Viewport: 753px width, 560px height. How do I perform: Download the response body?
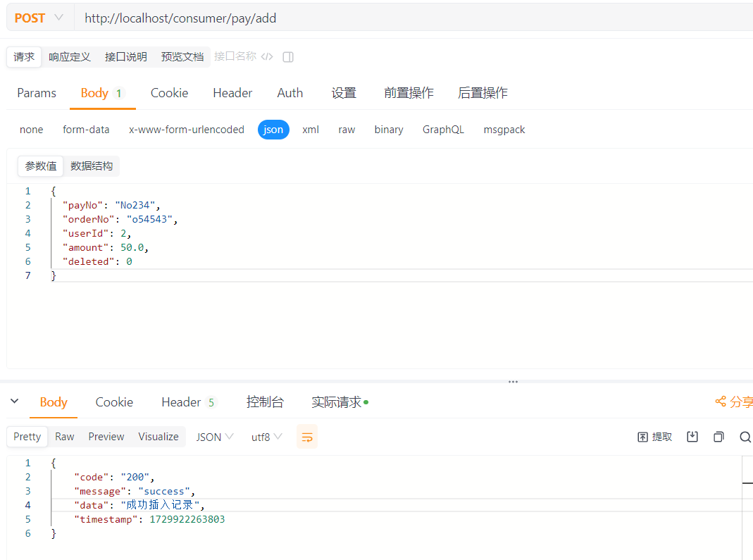pos(692,437)
